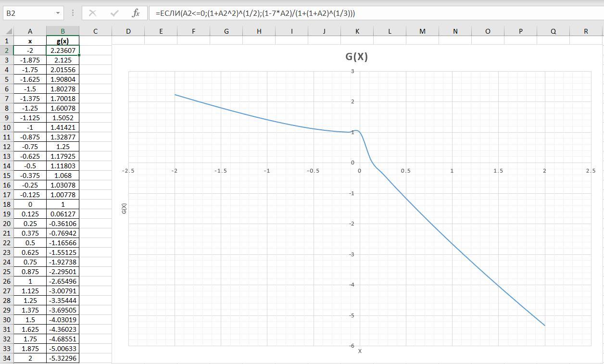Click the Insert Function fx icon
The width and height of the screenshot is (604, 364).
[x=136, y=13]
